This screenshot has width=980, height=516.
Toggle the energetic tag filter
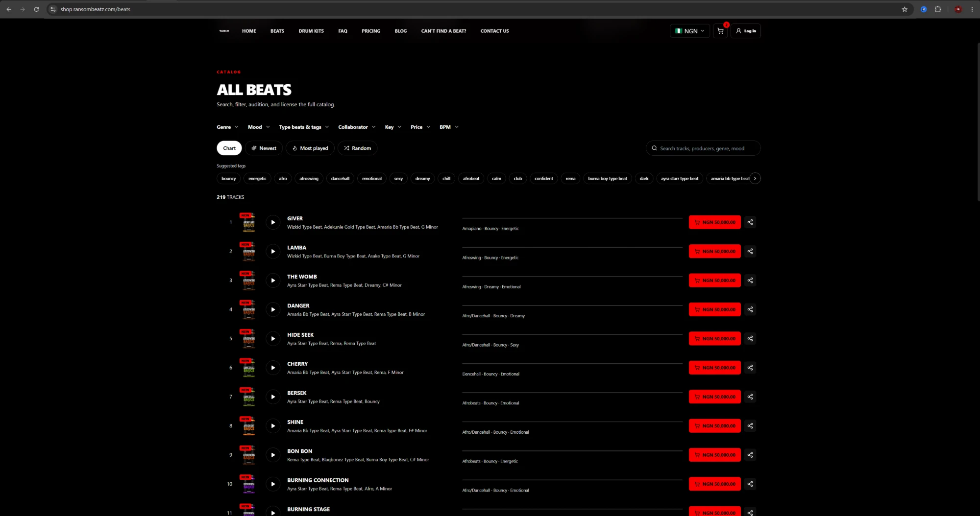click(257, 179)
